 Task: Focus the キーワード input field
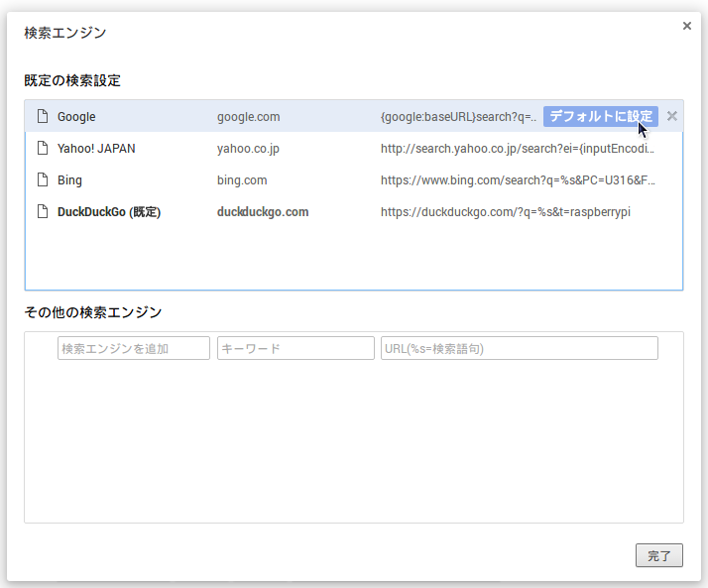tap(295, 348)
